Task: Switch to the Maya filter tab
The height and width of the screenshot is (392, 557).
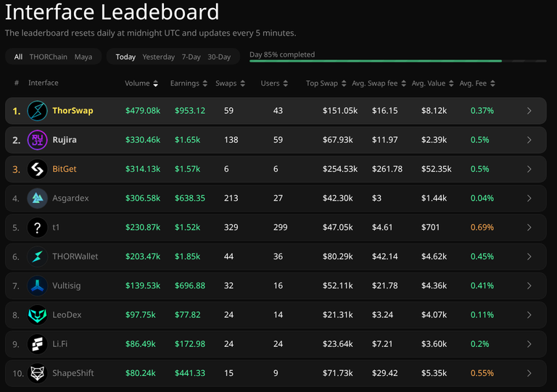Action: tap(83, 57)
